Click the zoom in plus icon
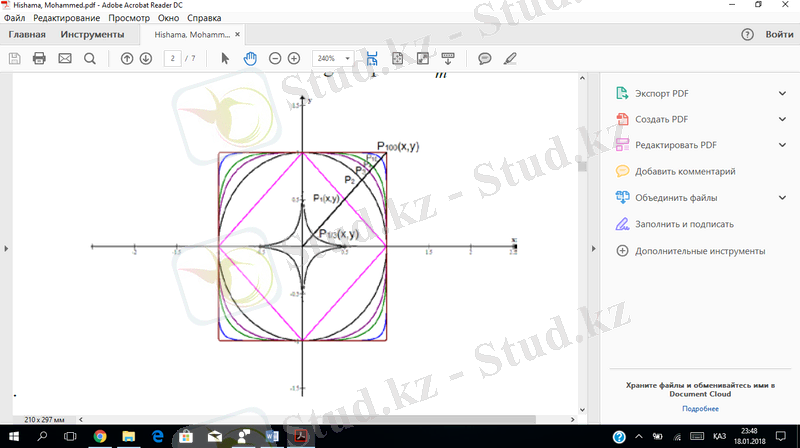Screen dimensions: 800x448 (298, 58)
